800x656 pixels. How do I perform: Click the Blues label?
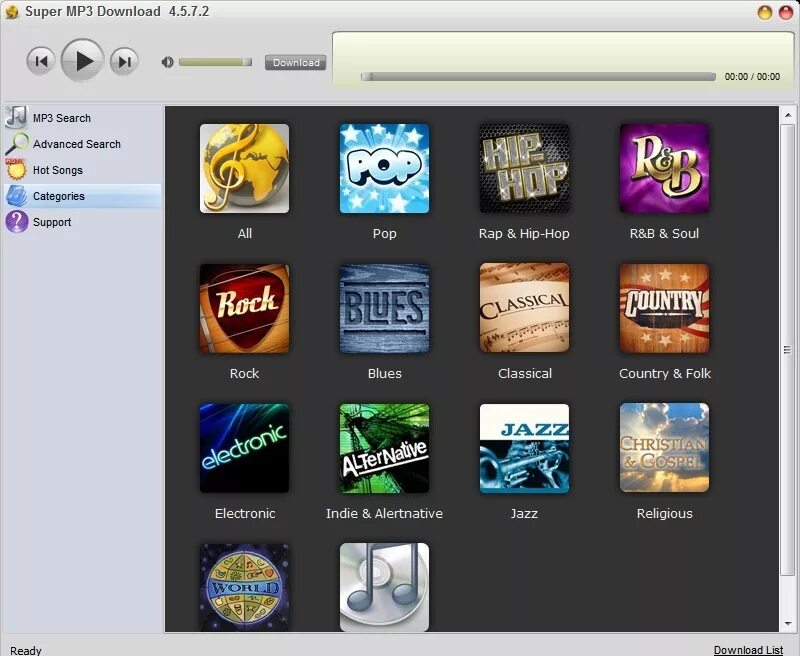click(385, 373)
